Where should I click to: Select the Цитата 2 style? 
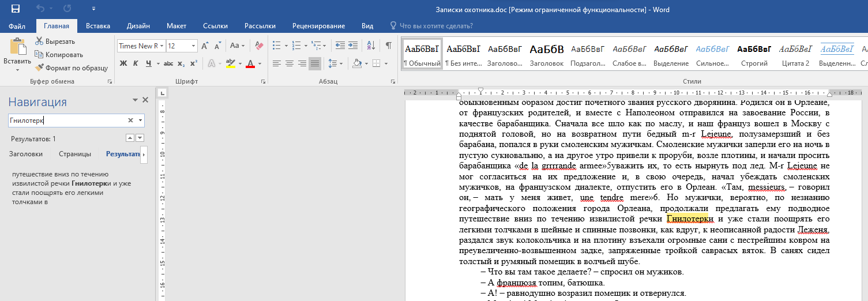(x=795, y=55)
